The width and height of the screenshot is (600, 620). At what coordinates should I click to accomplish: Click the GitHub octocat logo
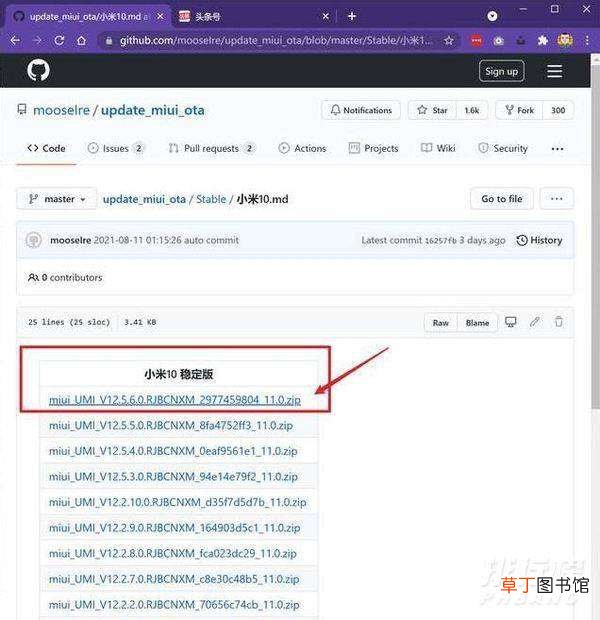(38, 70)
